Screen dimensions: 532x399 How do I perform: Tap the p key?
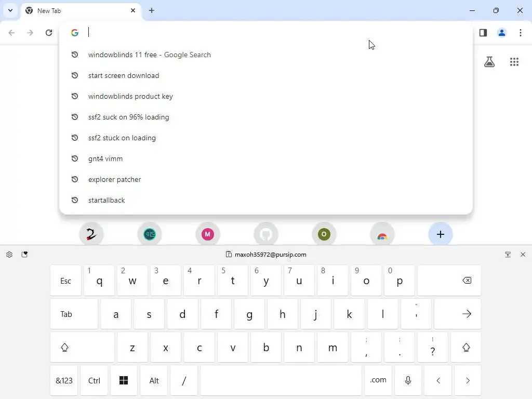tap(400, 281)
